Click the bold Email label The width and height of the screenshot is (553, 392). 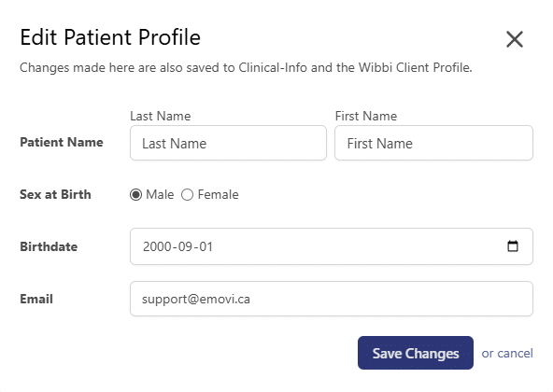(36, 299)
